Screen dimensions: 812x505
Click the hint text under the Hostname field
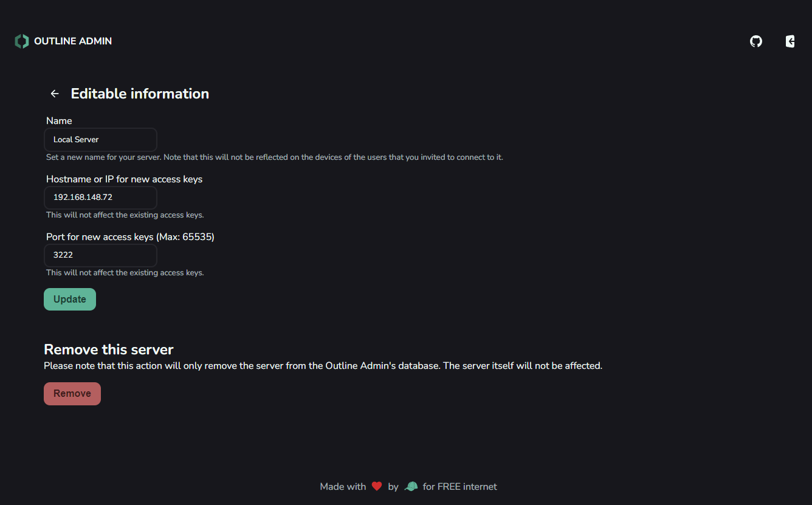pos(125,215)
